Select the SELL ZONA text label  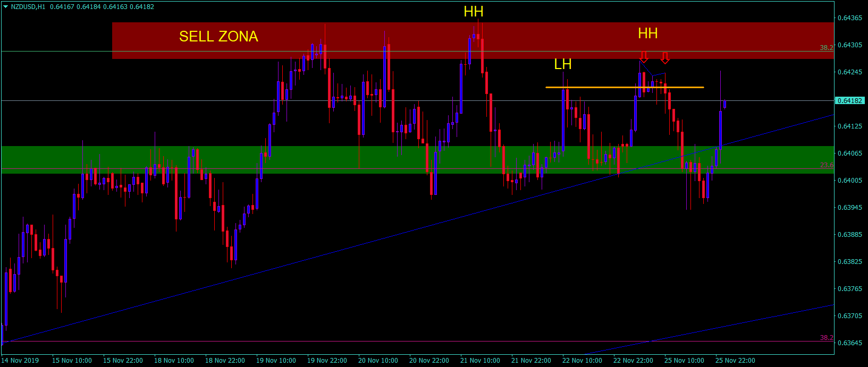[218, 36]
